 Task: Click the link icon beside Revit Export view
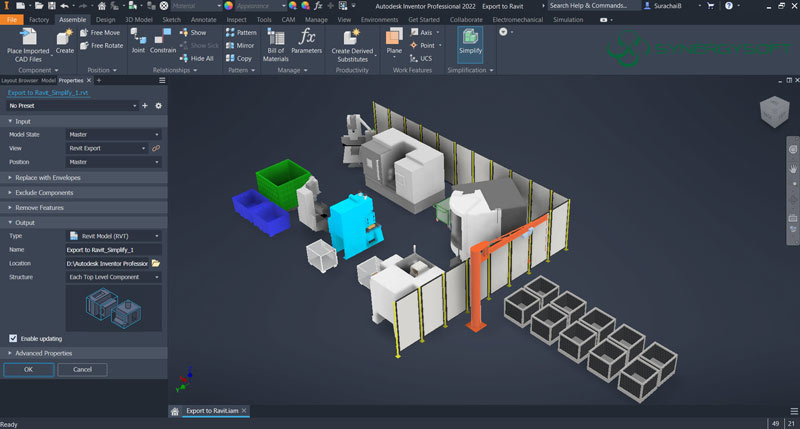tap(156, 148)
